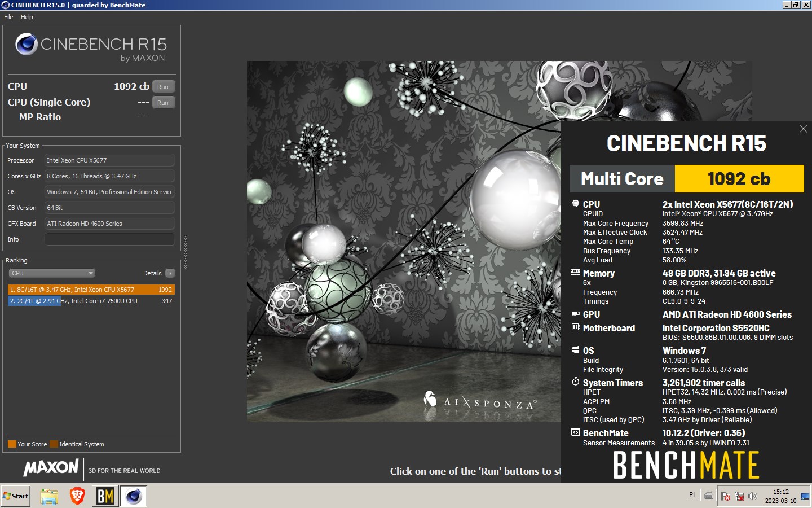Click the Intel Corporation S5520HC text
This screenshot has height=508, width=812.
pos(716,328)
